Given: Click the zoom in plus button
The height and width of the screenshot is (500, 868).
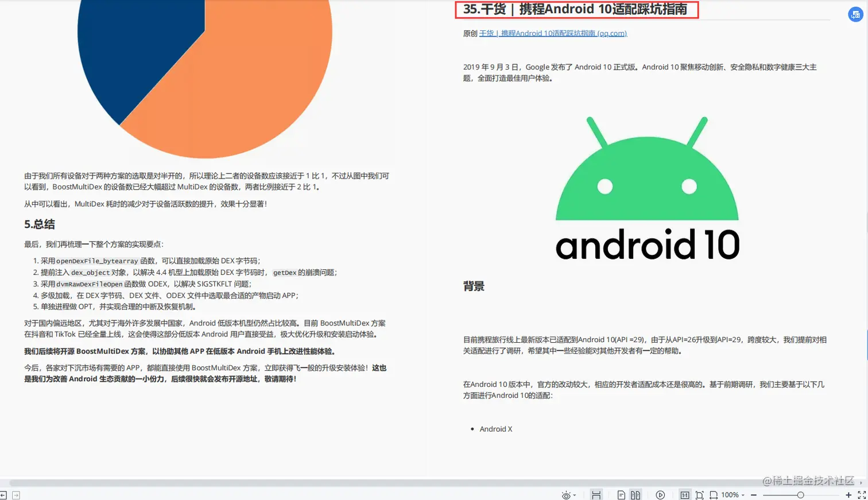Looking at the screenshot, I should point(848,495).
